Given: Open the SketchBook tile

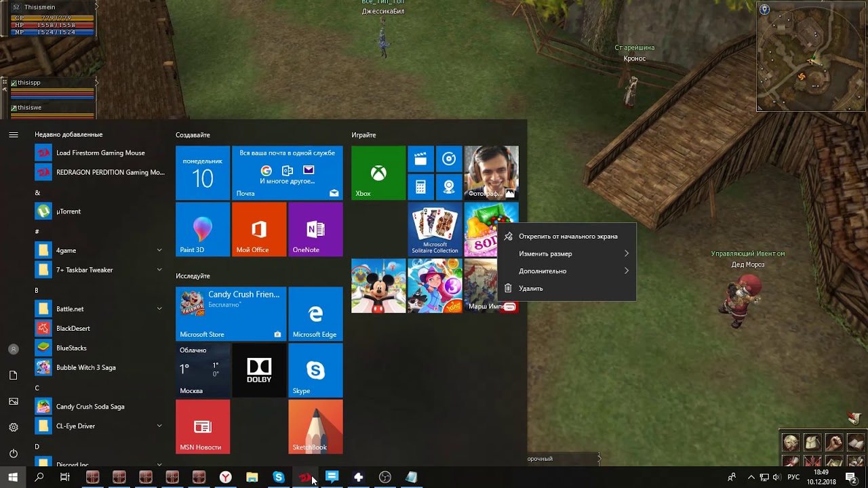Looking at the screenshot, I should [x=315, y=426].
